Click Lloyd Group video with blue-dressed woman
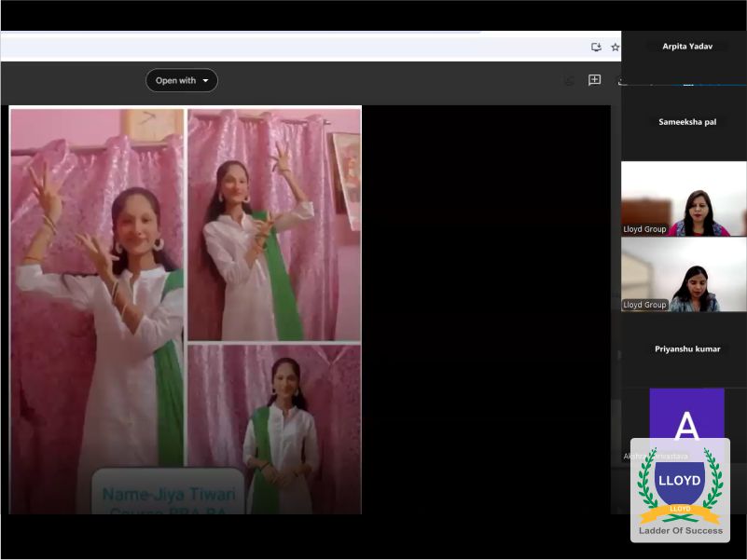The image size is (747, 560). click(685, 274)
